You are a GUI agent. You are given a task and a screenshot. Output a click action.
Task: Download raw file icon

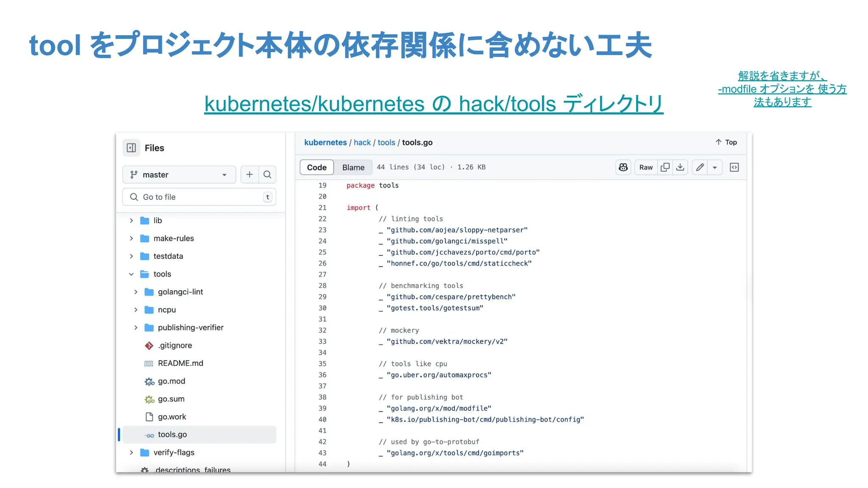[x=680, y=167]
